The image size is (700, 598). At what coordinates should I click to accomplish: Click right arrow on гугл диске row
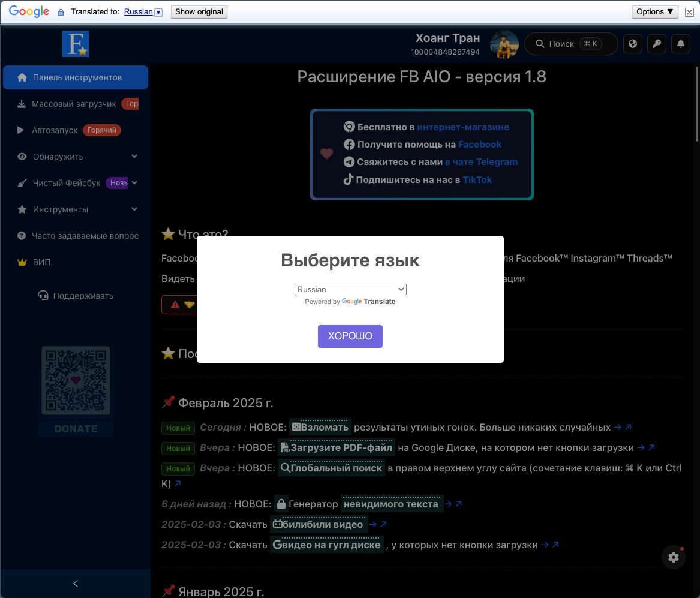[545, 545]
